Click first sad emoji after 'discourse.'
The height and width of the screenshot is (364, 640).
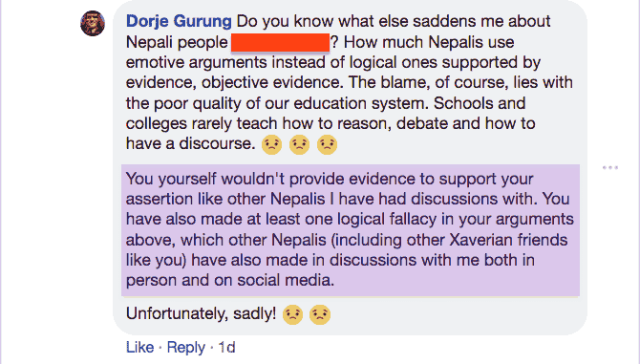pyautogui.click(x=272, y=144)
